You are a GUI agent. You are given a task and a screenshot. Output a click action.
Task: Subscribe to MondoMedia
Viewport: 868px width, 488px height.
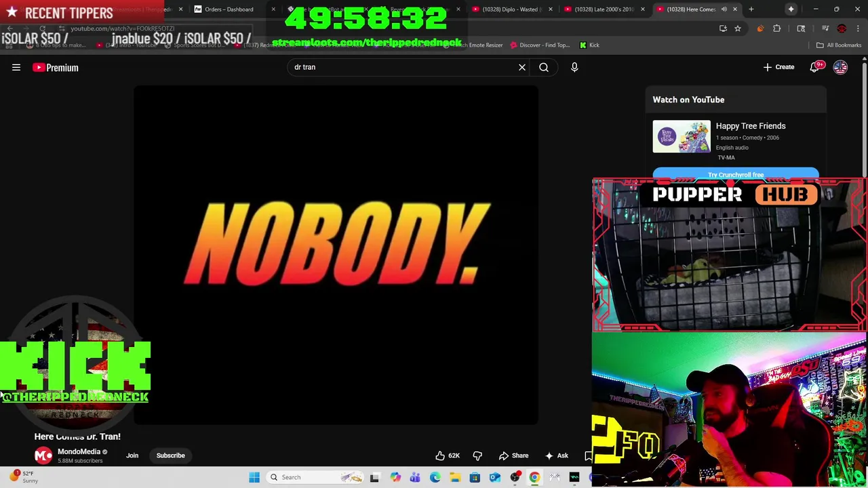(170, 455)
